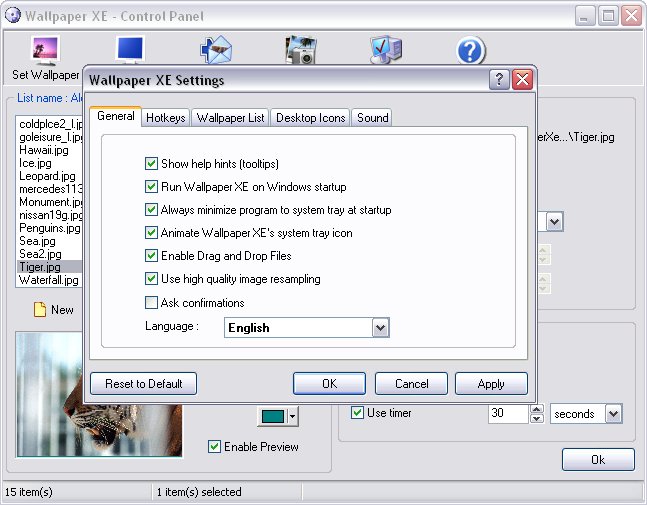Select the General tab
Image resolution: width=647 pixels, height=505 pixels.
[x=116, y=116]
